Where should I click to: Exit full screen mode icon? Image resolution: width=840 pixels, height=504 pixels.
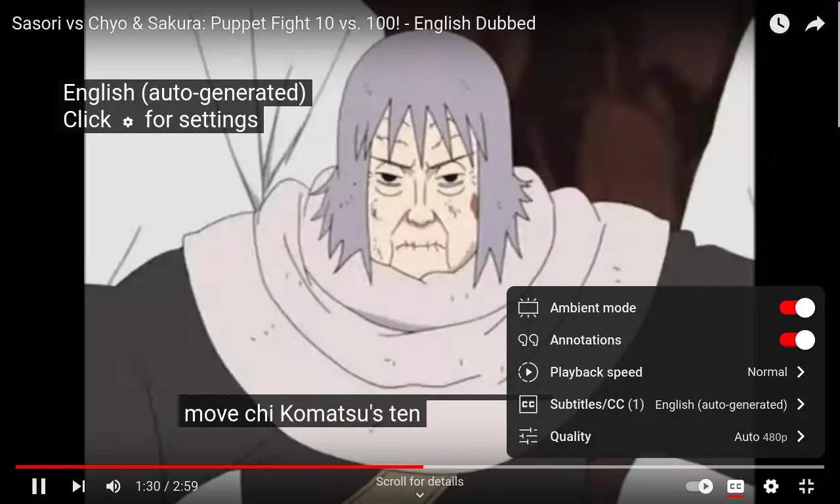pyautogui.click(x=807, y=486)
